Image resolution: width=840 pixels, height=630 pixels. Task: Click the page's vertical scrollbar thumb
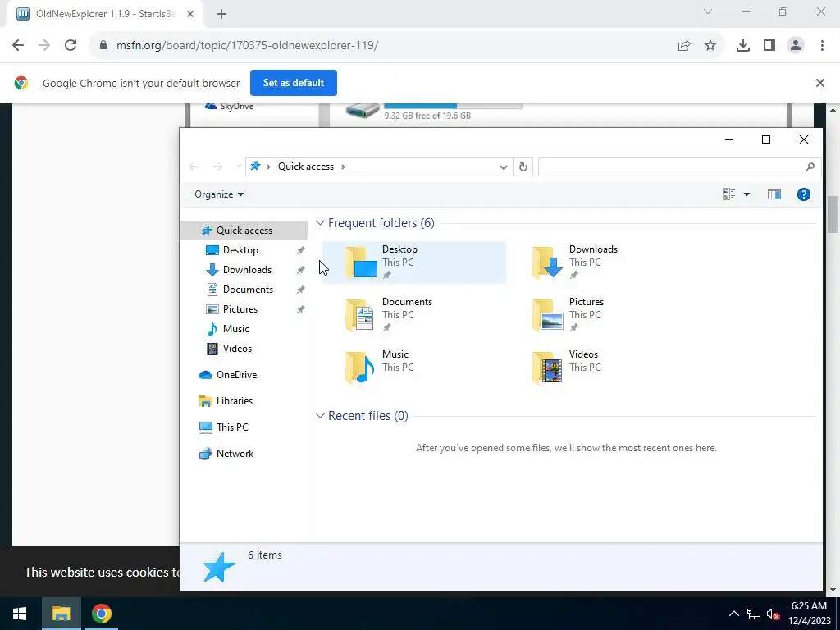tap(833, 214)
